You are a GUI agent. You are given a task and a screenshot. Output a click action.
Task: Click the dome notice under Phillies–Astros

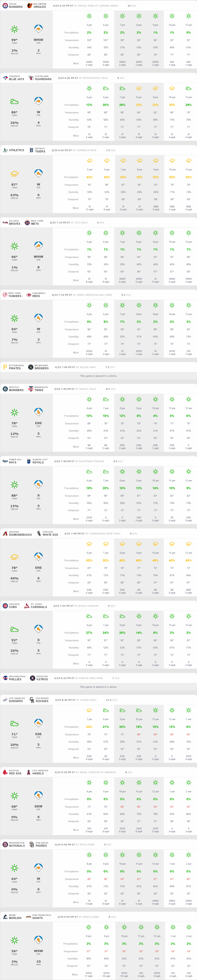98,687
